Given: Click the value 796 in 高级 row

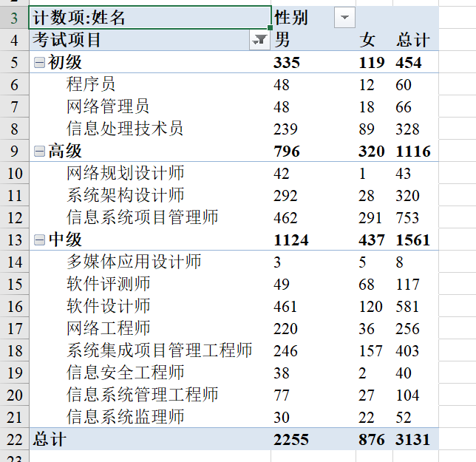Looking at the screenshot, I should (287, 152).
